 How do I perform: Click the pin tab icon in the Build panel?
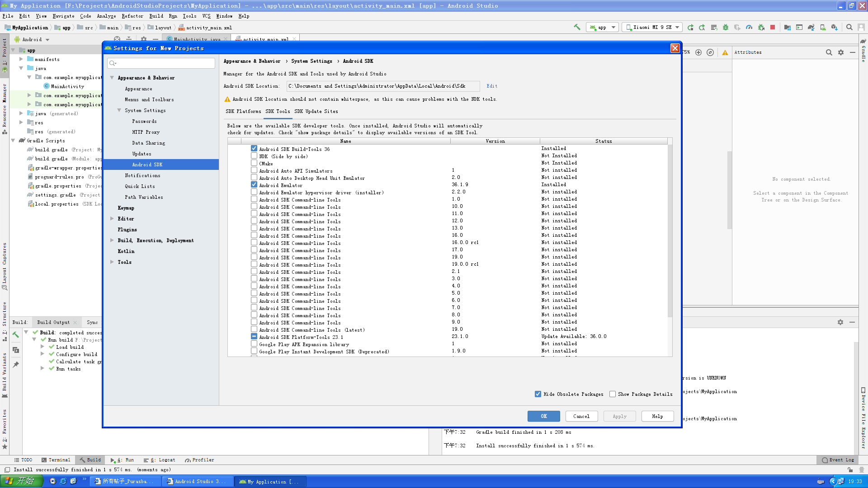pos(16,364)
